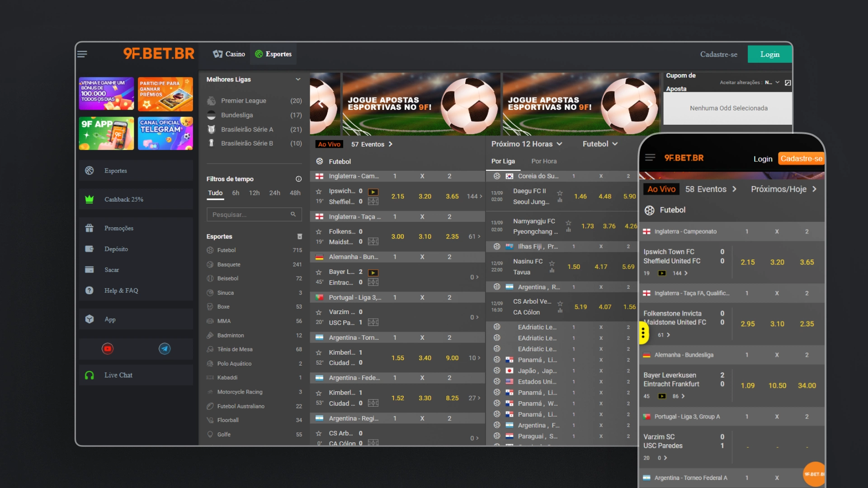Click mobile yellow three-dot handle
The height and width of the screenshot is (488, 868).
(643, 333)
